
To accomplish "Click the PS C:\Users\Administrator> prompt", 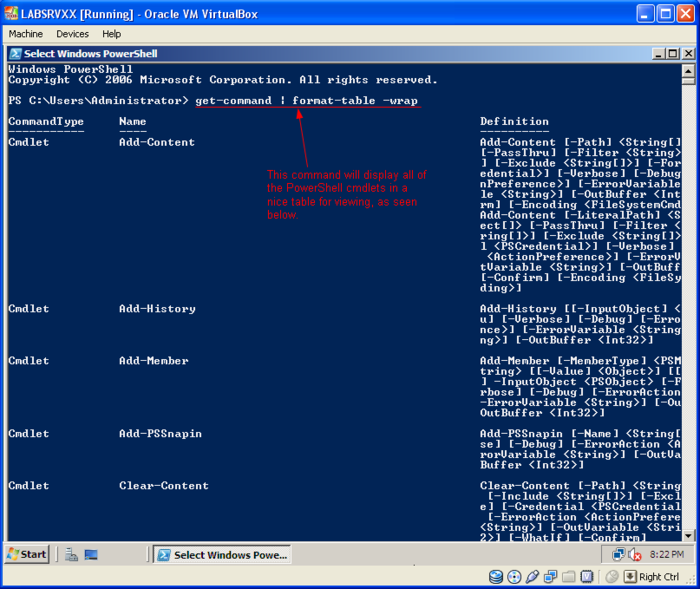I will (x=99, y=100).
